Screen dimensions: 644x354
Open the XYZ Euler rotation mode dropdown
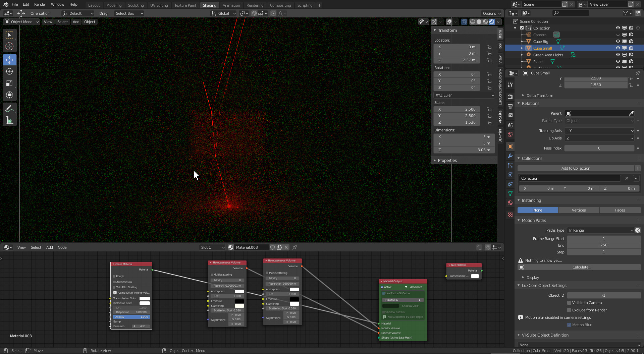tap(464, 95)
